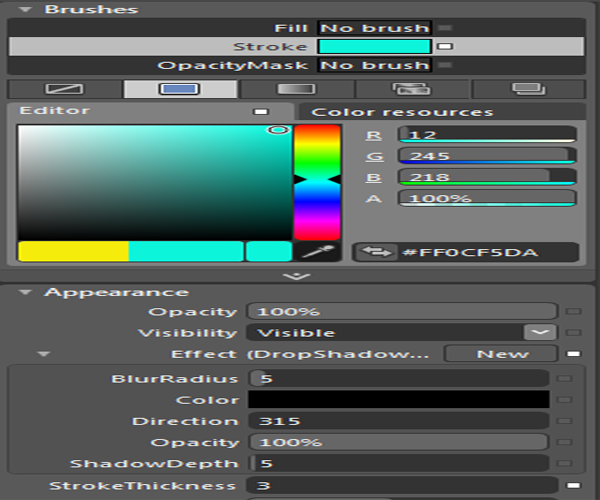This screenshot has height=500, width=600.
Task: Open advanced options marker for Fill
Action: 445,28
